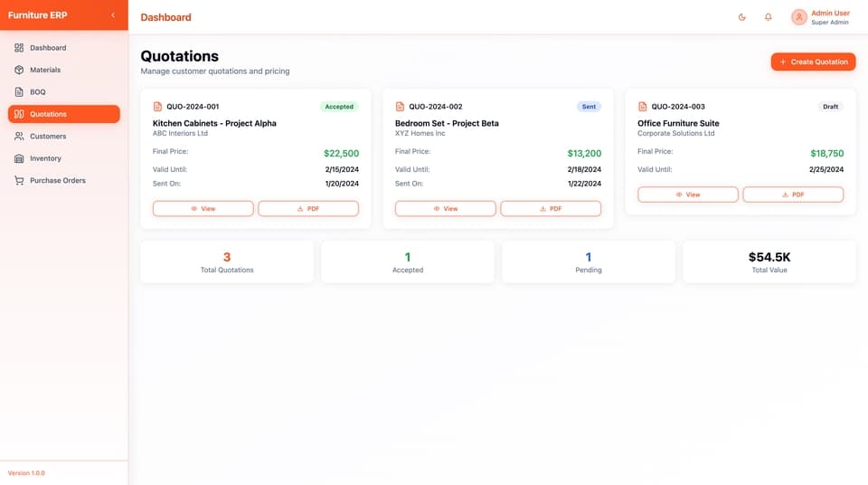
Task: Click the Create Quotation button
Action: point(813,62)
